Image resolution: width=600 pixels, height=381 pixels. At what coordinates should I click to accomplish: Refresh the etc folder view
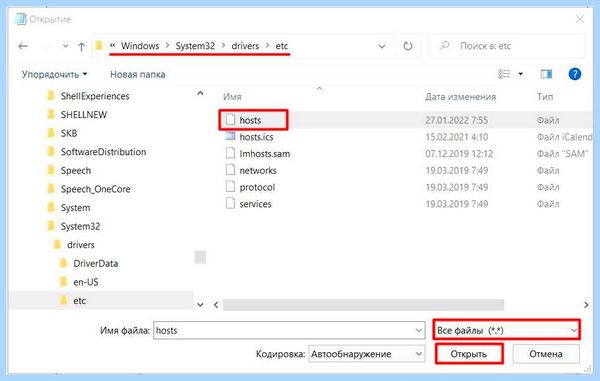pyautogui.click(x=408, y=46)
